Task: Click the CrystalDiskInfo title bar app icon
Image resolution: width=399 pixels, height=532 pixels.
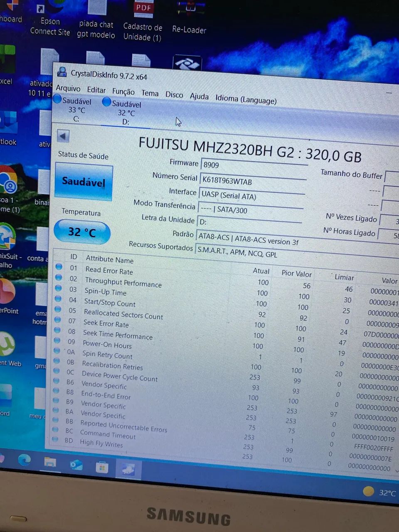Action: (62, 71)
